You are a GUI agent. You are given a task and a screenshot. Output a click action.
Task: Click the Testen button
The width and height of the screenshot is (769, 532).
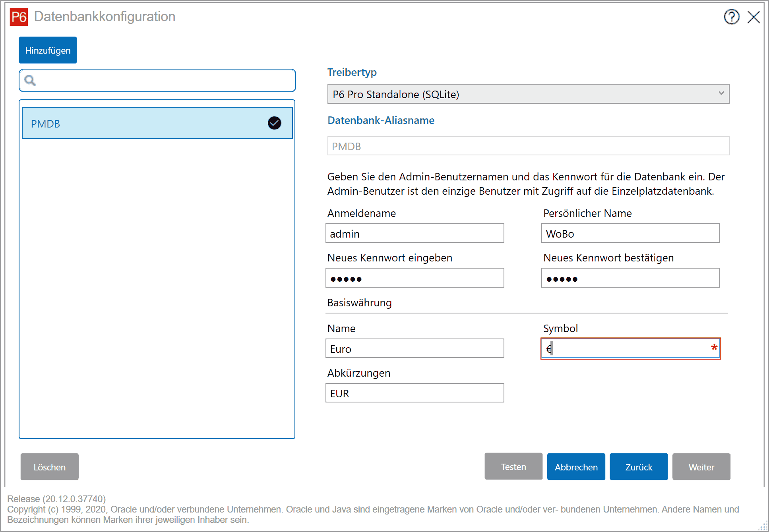513,467
